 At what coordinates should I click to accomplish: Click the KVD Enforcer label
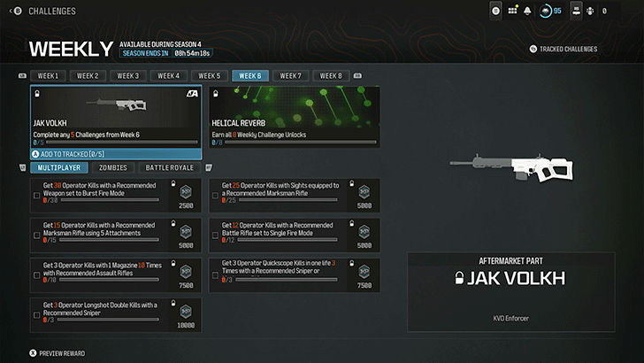(x=511, y=318)
